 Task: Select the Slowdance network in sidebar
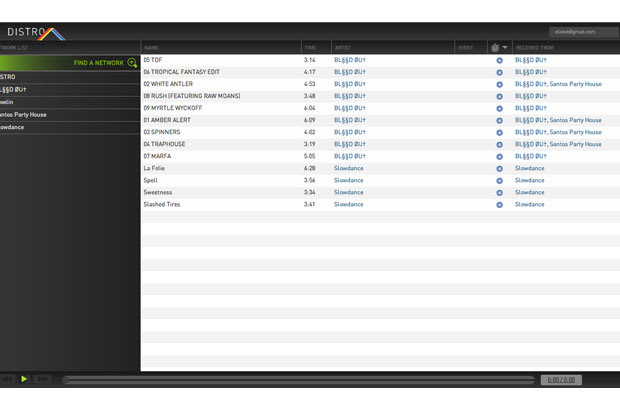coord(70,127)
